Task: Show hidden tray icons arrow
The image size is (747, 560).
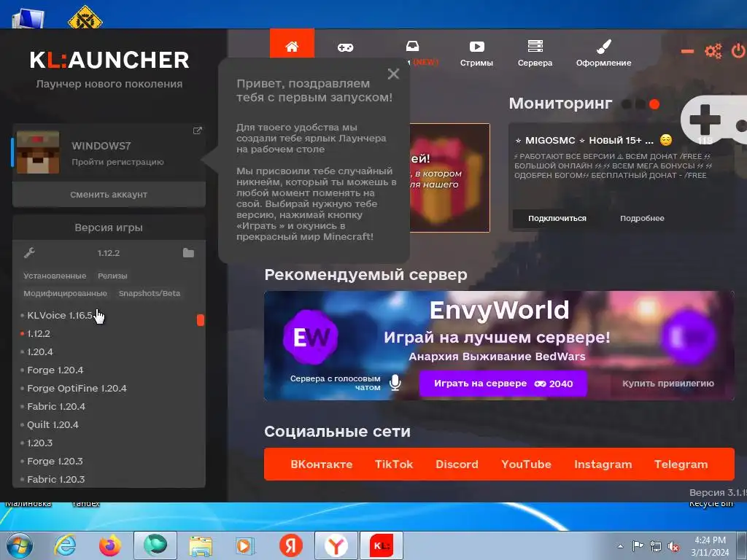Action: (x=620, y=547)
